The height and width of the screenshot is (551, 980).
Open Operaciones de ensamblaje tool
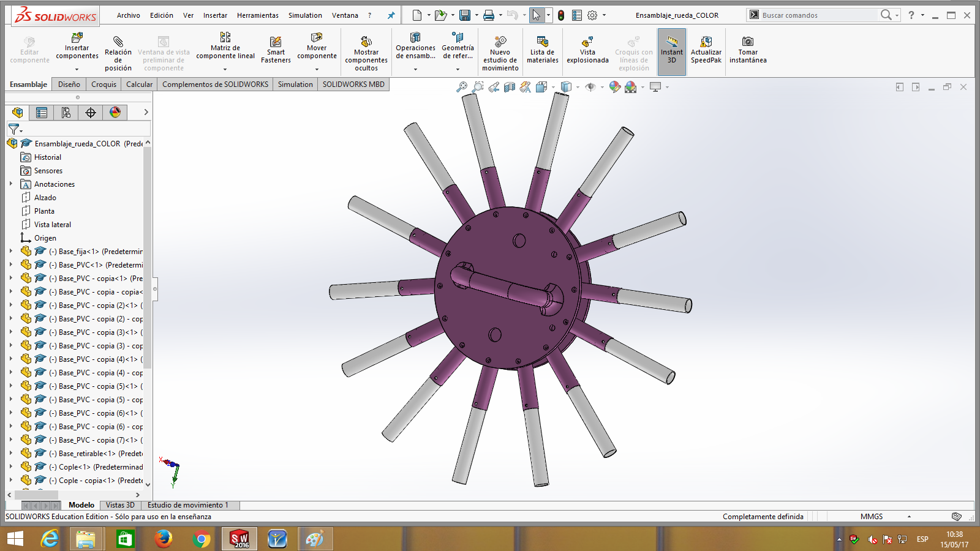click(415, 47)
